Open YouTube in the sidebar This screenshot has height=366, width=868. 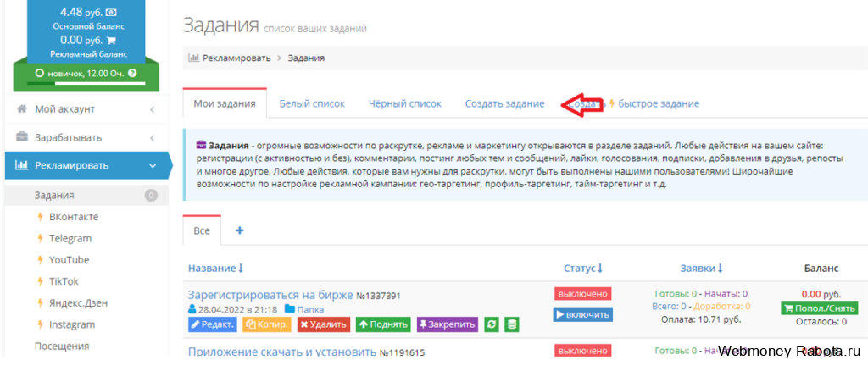click(70, 260)
